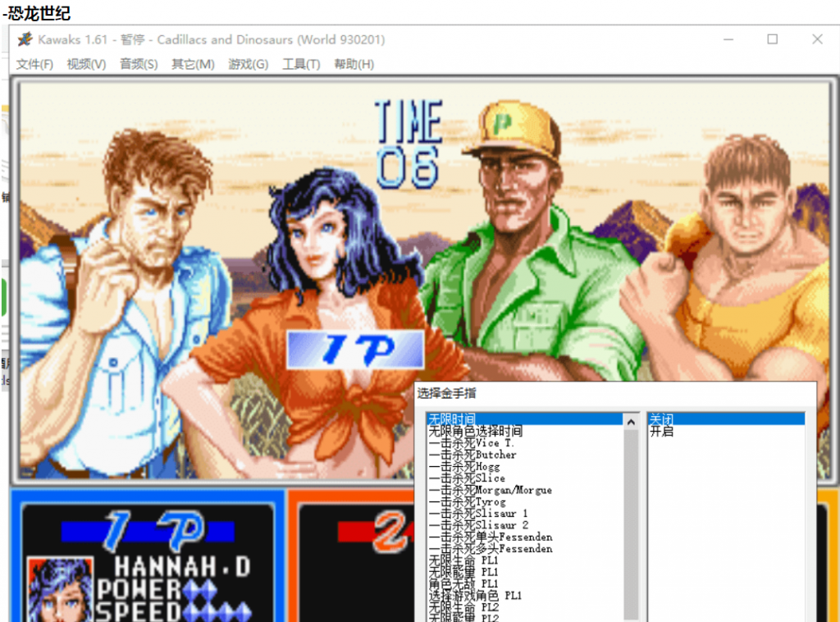Click the cheat list scrollbar track
Viewport: 840px width, 622px height.
[x=631, y=525]
